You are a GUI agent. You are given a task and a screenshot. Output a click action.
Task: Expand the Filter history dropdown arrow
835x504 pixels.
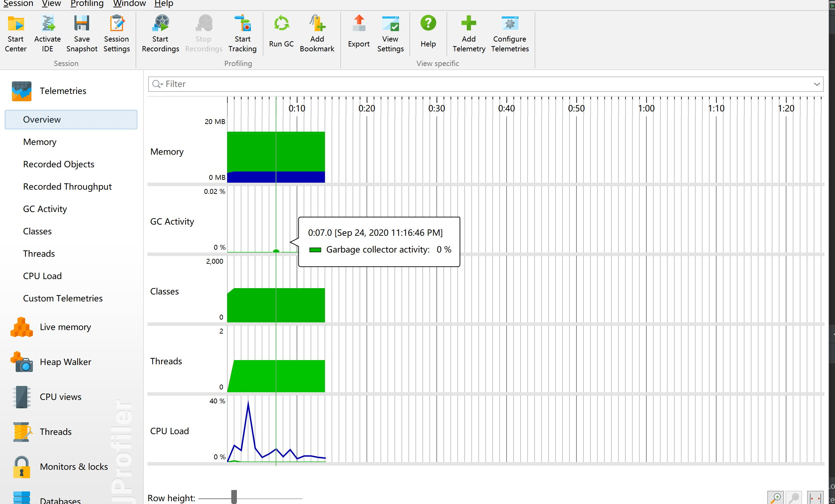[x=816, y=84]
